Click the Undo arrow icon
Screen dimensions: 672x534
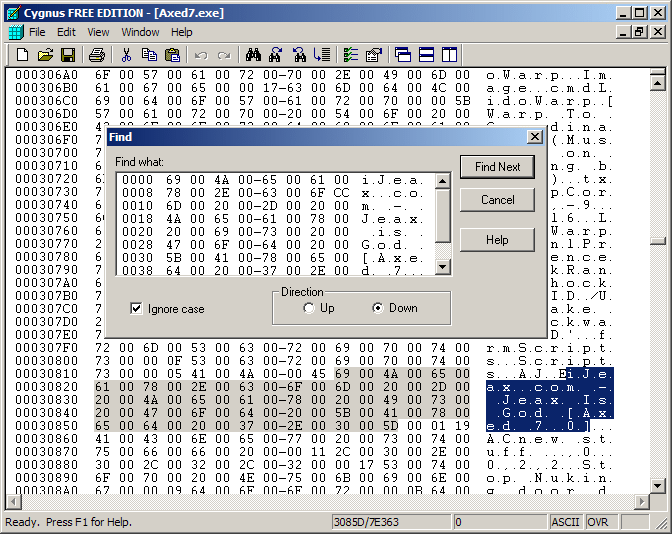201,55
